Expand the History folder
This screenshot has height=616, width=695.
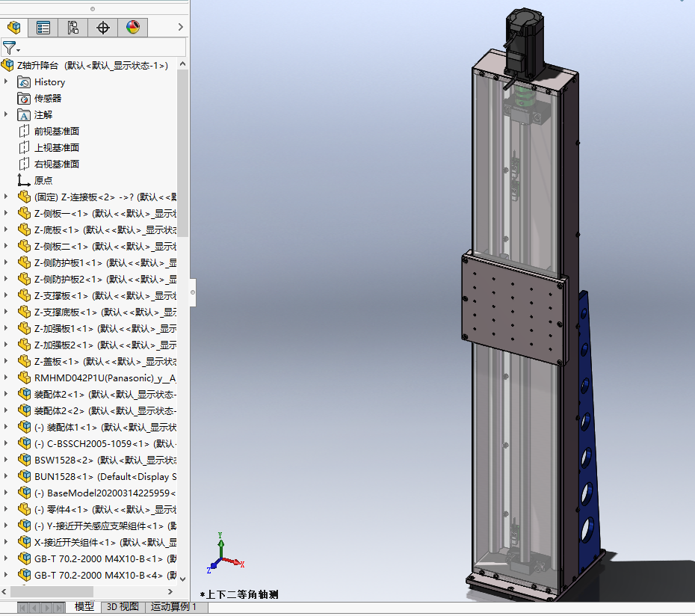click(6, 81)
